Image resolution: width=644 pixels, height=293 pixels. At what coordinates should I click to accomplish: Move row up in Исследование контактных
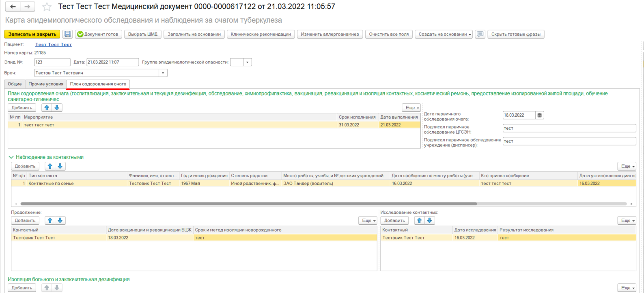point(420,221)
